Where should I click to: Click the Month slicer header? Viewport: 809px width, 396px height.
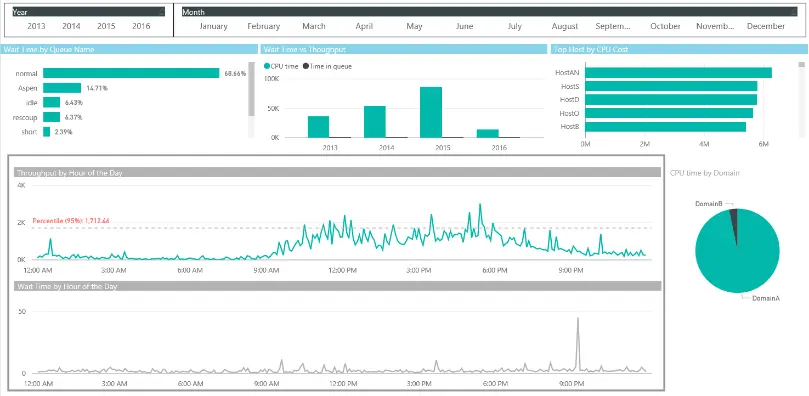tap(490, 11)
